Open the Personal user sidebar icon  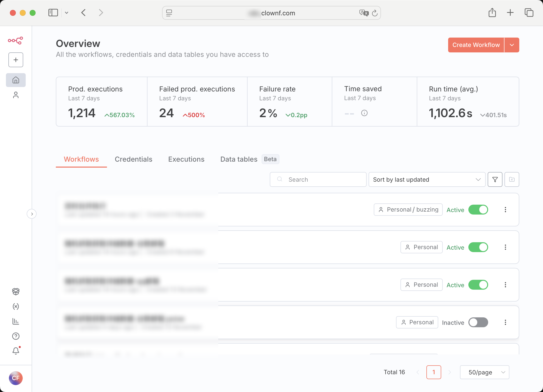[x=16, y=95]
